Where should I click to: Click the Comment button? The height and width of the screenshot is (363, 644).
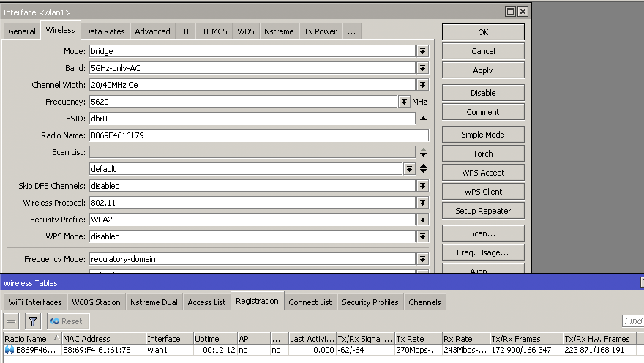click(483, 112)
